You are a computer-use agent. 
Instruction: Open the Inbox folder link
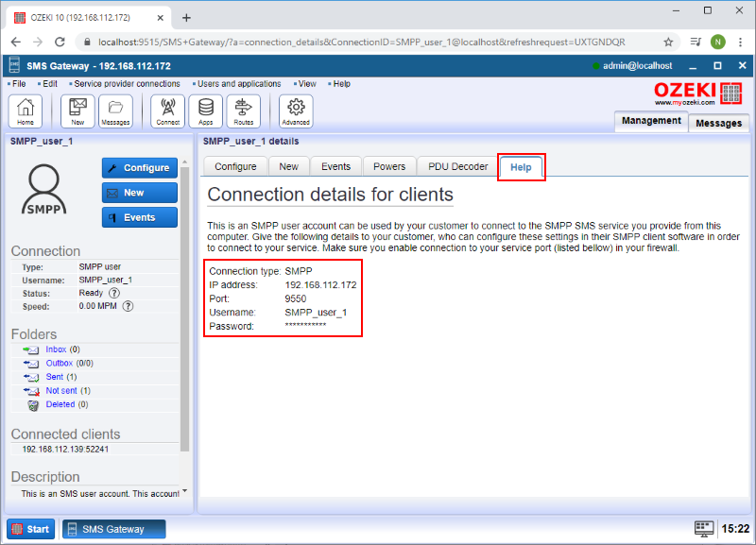[56, 349]
